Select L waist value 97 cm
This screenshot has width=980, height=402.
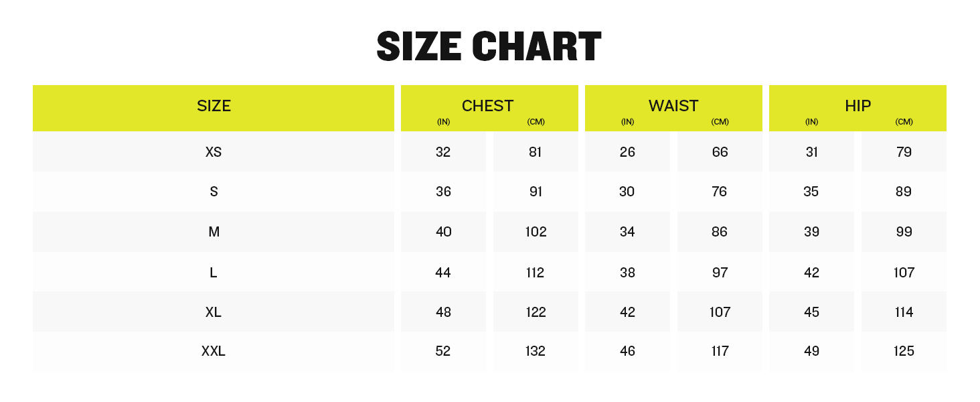720,273
